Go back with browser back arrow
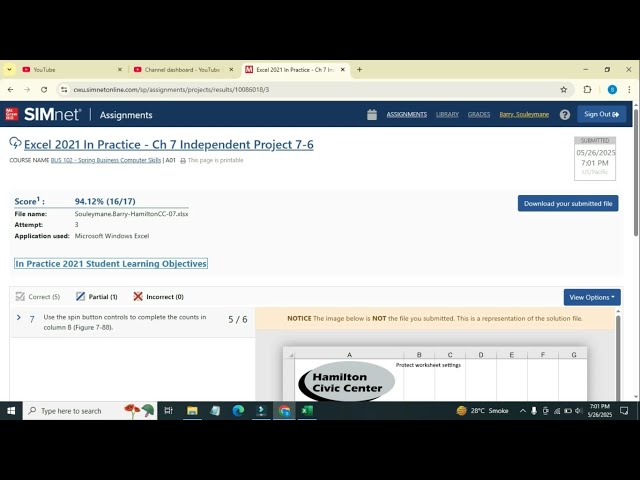 11,89
